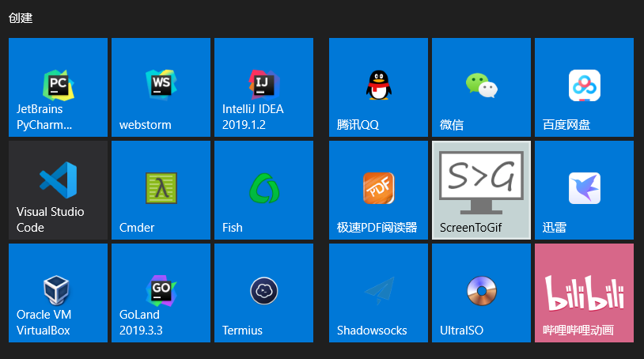
Task: Open the 微信 WeChat tile
Action: pyautogui.click(x=481, y=88)
